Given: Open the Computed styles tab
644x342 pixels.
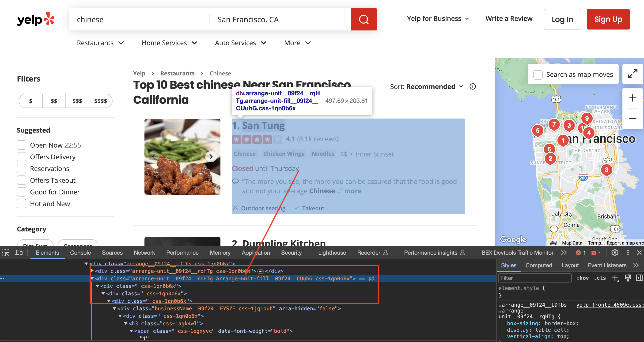Looking at the screenshot, I should coord(539,265).
